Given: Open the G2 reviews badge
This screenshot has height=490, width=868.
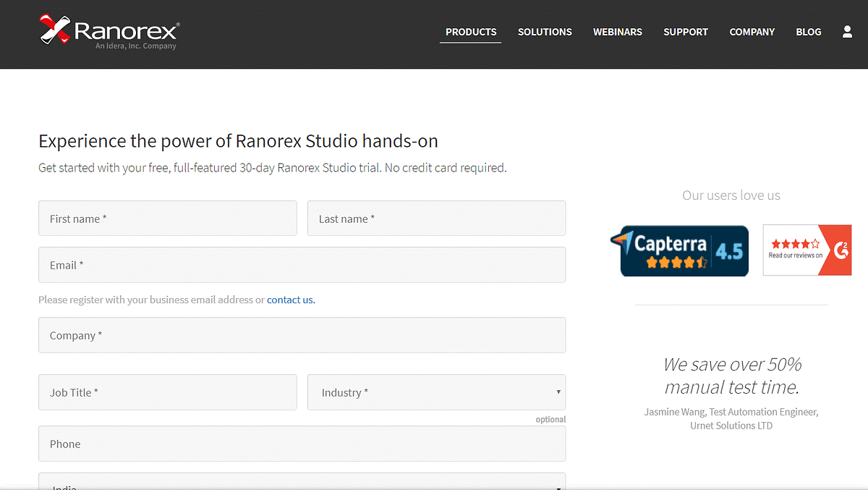Looking at the screenshot, I should tap(807, 250).
